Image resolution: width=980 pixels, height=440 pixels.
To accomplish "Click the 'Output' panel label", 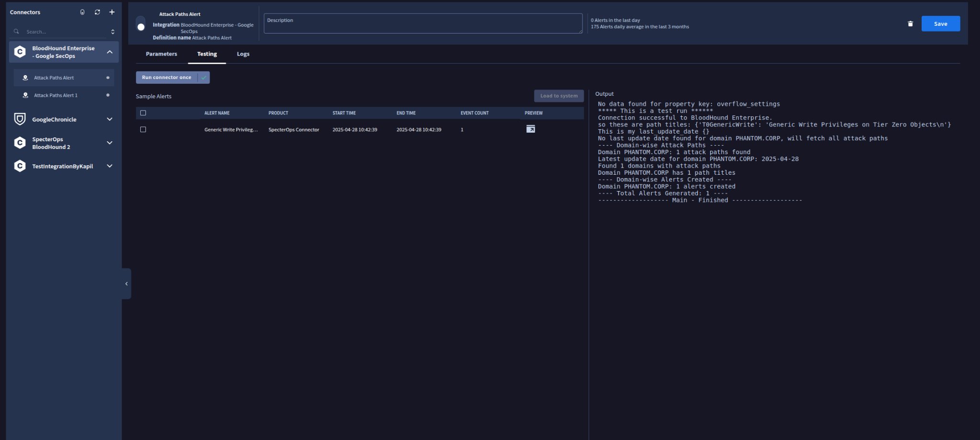I will coord(604,94).
